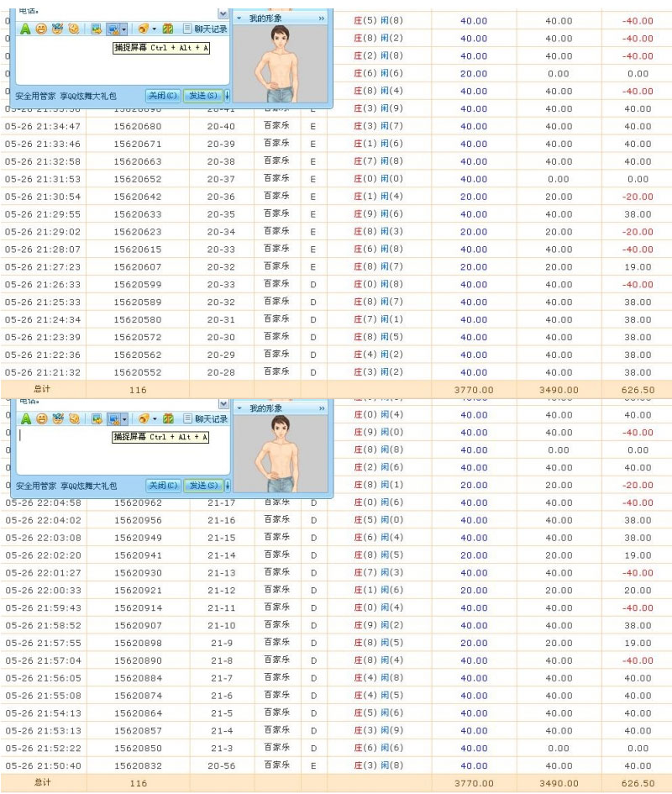Open 安全用管家 享QQ炫舞大礼包 link in the lower chat window

pyautogui.click(x=66, y=486)
